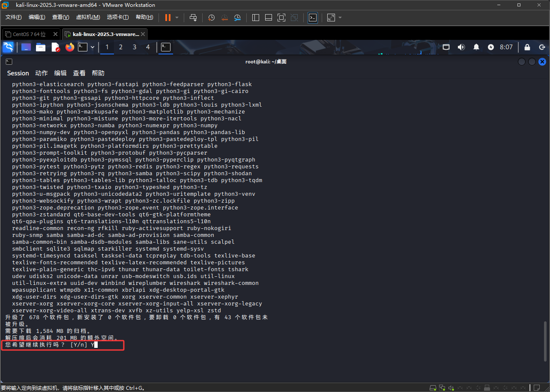Click the show desktop panel icon
The image size is (550, 392).
tap(26, 47)
